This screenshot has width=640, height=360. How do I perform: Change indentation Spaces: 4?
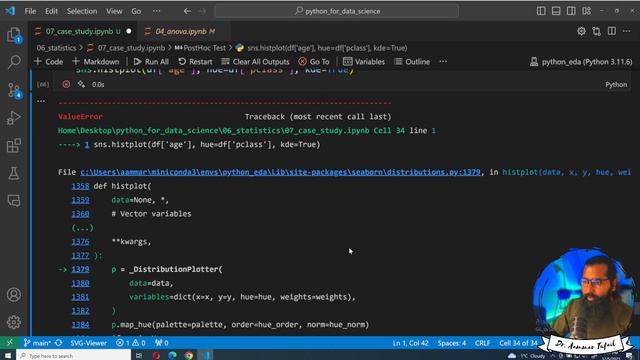(451, 343)
